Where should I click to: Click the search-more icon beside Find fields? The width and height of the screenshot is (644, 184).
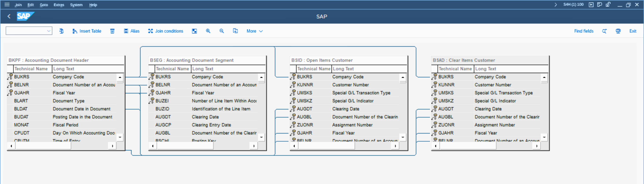[x=604, y=31]
